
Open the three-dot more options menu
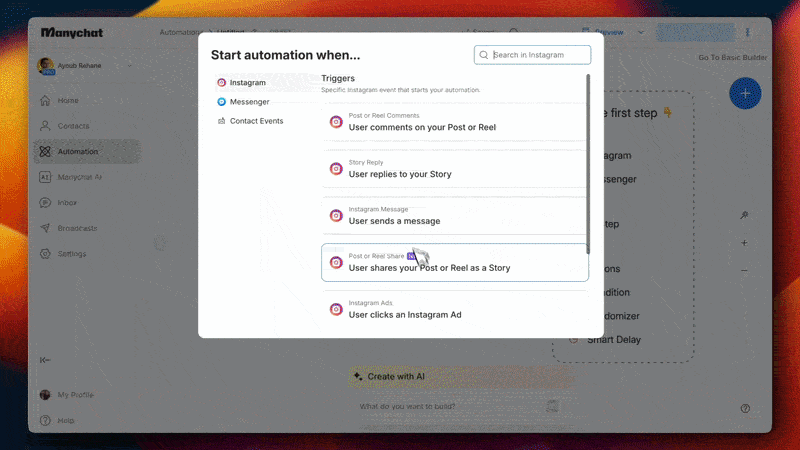[747, 32]
